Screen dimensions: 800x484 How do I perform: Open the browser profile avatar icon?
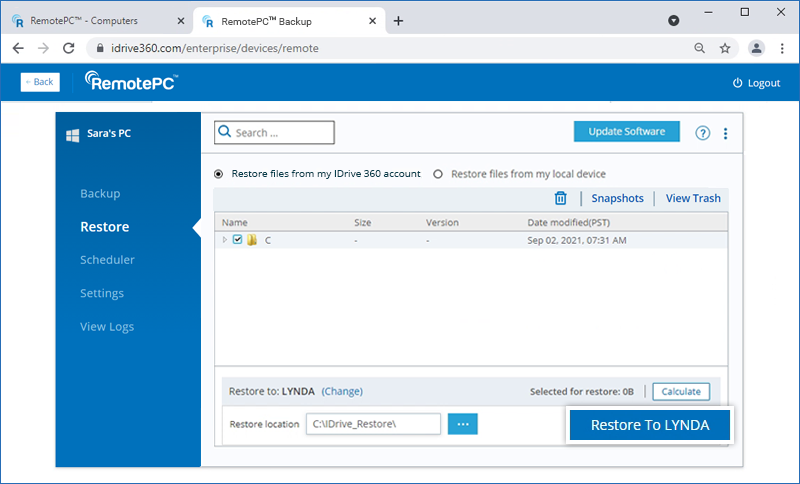coord(756,48)
